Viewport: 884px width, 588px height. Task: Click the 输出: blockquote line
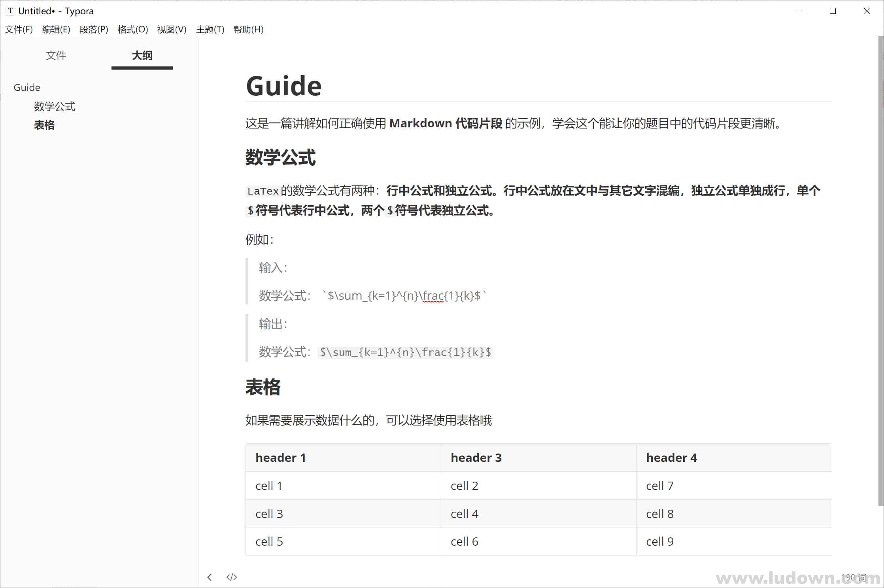273,324
